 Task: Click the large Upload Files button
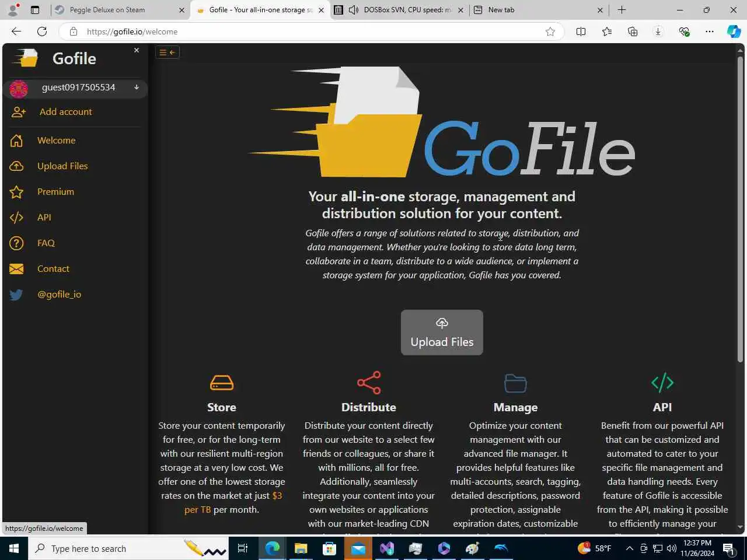pos(442,332)
